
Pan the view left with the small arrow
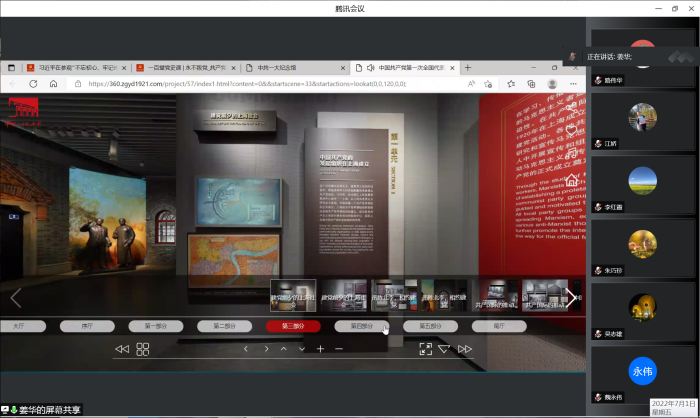click(x=246, y=349)
